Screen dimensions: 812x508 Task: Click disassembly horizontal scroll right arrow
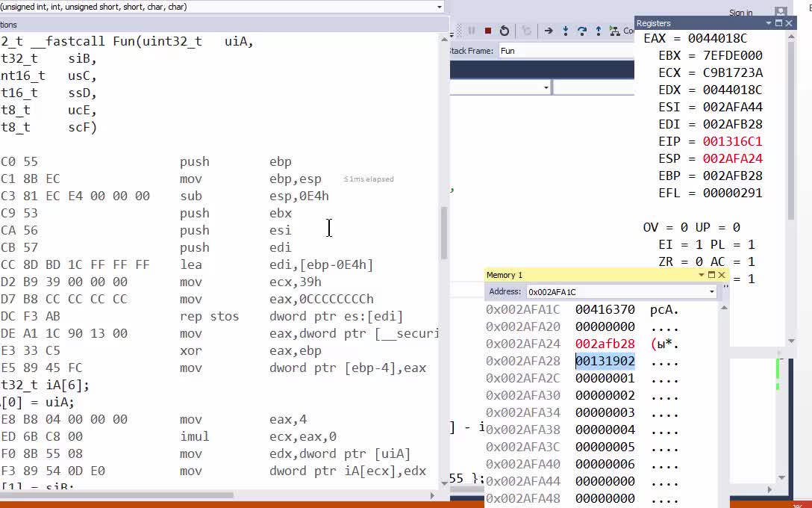click(x=432, y=495)
